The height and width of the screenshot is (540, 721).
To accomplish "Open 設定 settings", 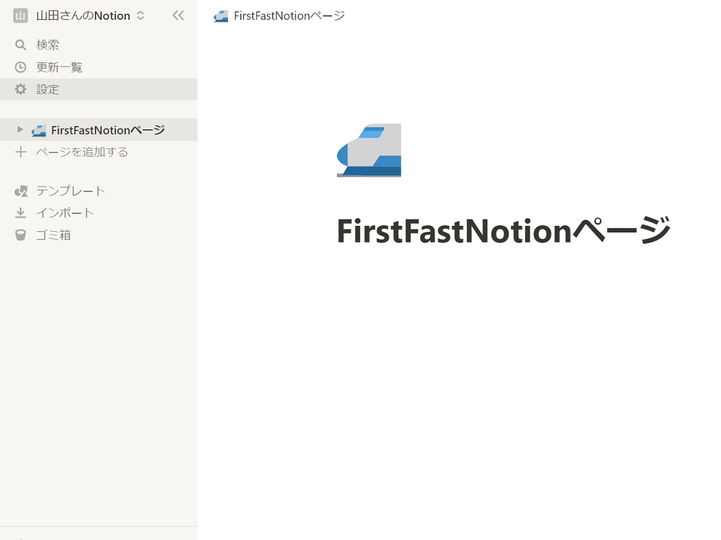I will tap(98, 89).
